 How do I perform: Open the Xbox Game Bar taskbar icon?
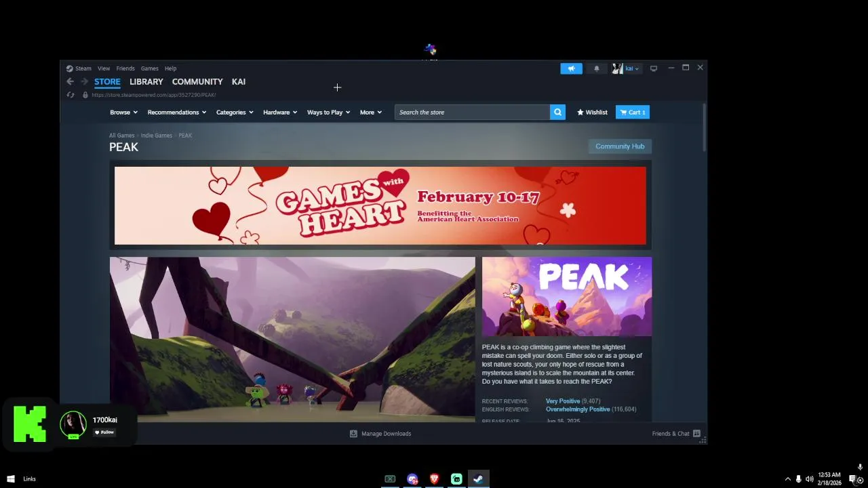coord(390,479)
